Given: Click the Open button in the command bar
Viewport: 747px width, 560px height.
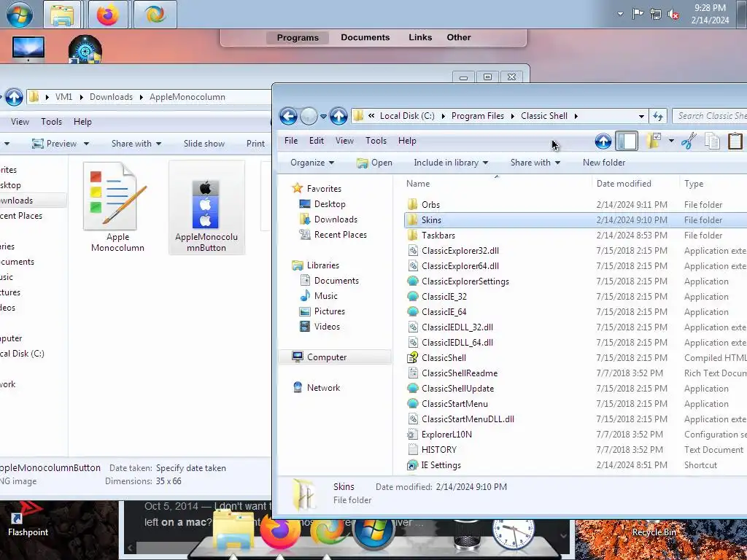Looking at the screenshot, I should pyautogui.click(x=374, y=163).
